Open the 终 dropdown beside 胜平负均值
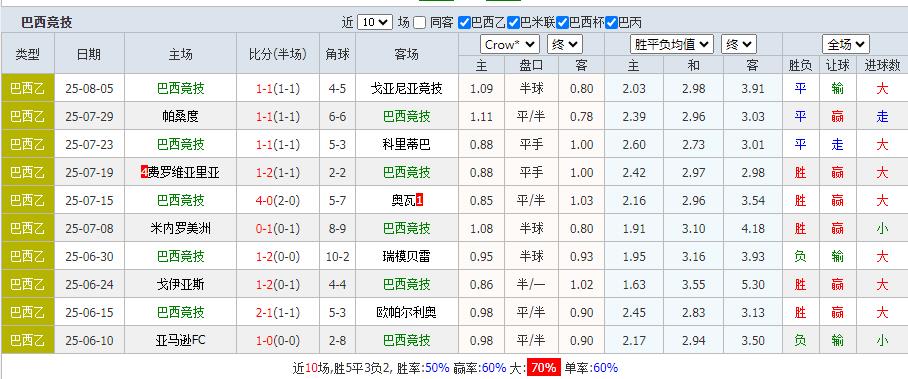908x379 pixels. [x=739, y=44]
